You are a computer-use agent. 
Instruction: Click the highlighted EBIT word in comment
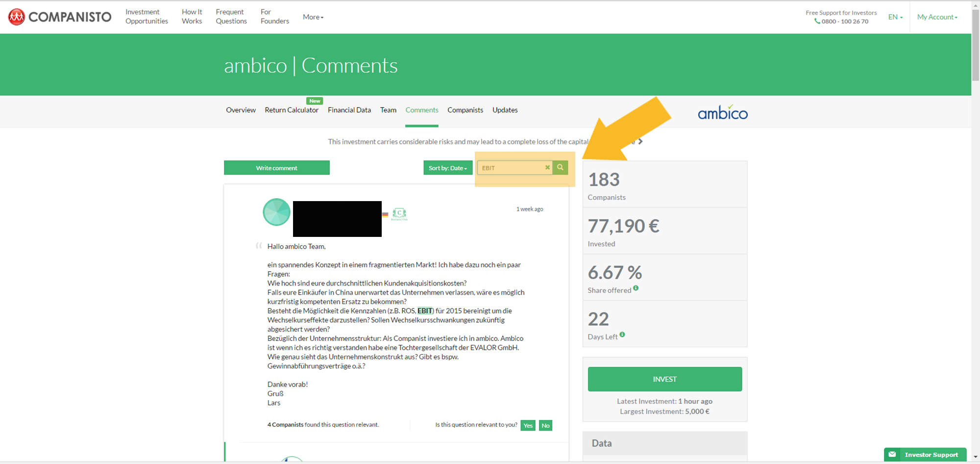coord(425,311)
